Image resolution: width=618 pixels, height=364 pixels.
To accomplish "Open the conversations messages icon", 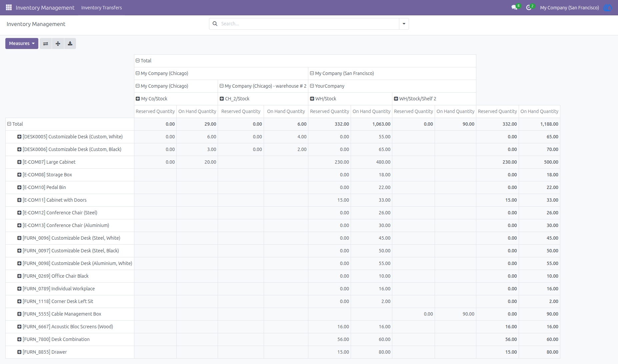I will (x=514, y=7).
